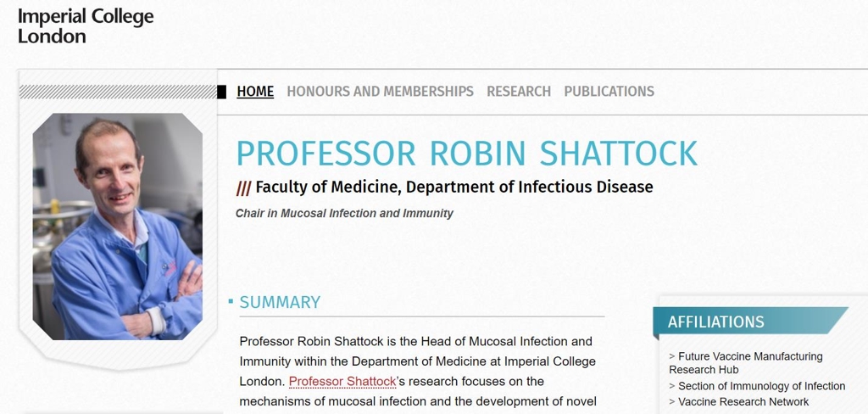Click the Imperial College London logo
This screenshot has height=414, width=868.
pos(86,26)
